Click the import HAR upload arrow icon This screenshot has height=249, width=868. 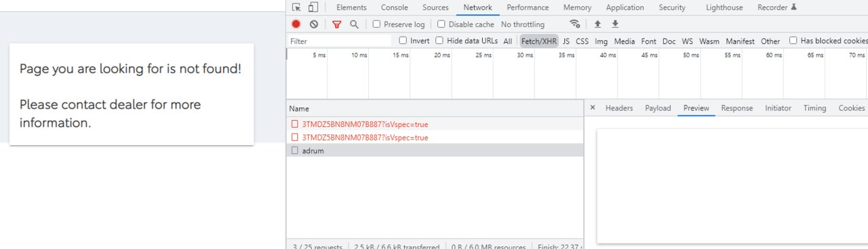coord(597,24)
